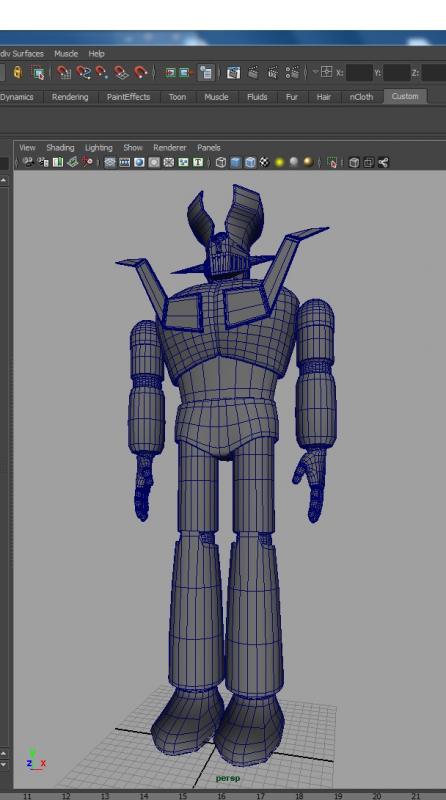Enable snap to curves magnet

(83, 72)
